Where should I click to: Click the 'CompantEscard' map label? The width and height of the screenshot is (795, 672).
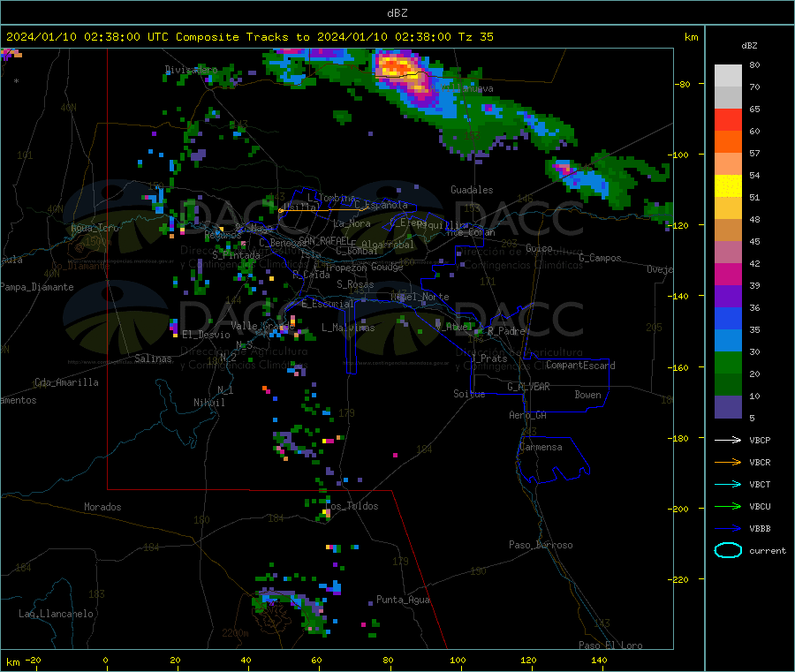pyautogui.click(x=580, y=365)
